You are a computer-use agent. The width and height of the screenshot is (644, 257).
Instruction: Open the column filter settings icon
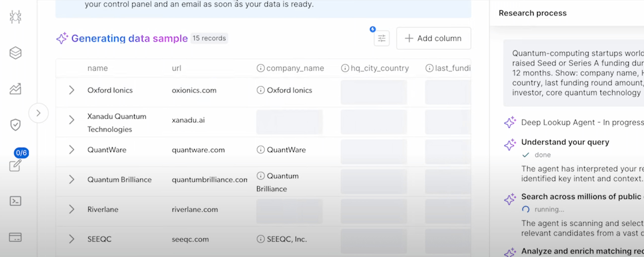[382, 38]
